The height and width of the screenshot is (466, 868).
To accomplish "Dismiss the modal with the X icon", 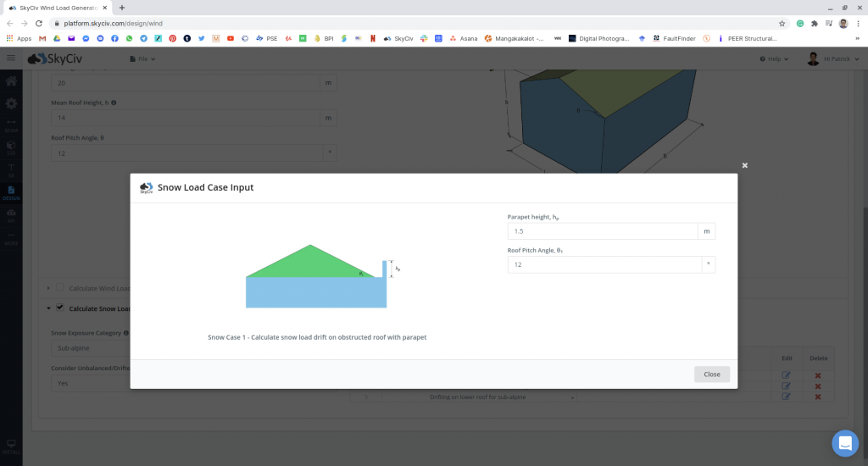I will click(x=744, y=165).
